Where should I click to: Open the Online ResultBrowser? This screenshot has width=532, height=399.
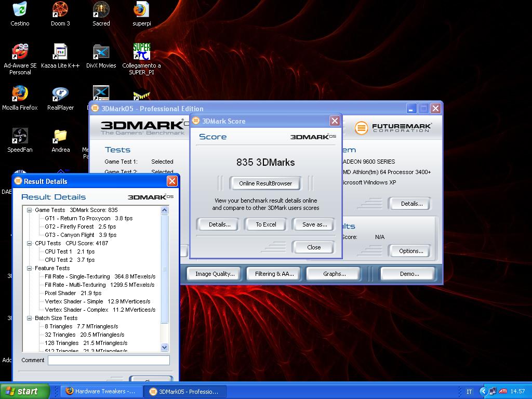tap(265, 183)
